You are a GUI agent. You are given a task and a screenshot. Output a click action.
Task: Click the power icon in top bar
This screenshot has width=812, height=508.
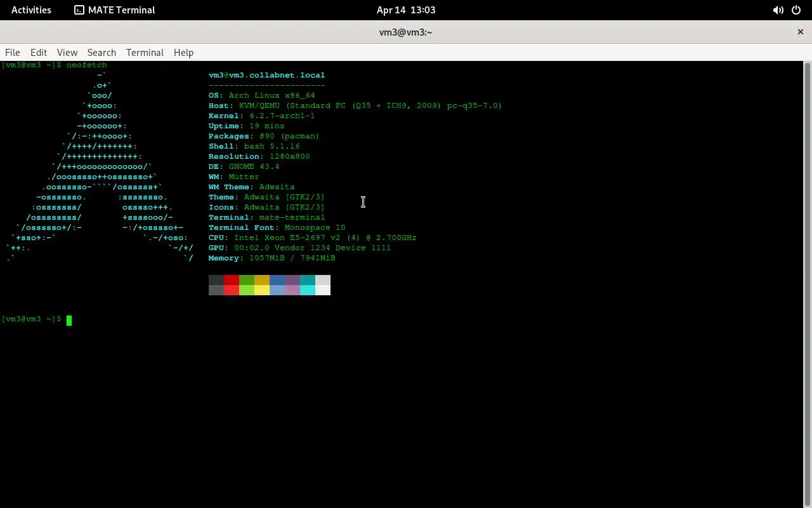click(797, 10)
